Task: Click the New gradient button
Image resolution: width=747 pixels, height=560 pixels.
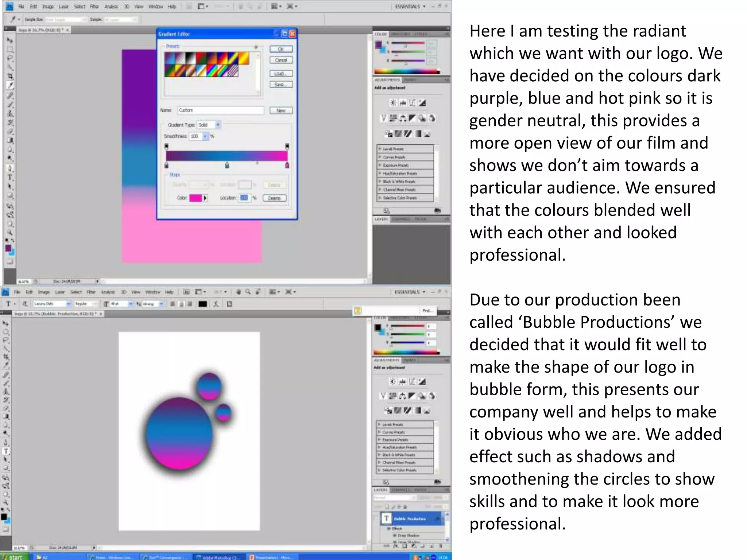Action: [281, 110]
